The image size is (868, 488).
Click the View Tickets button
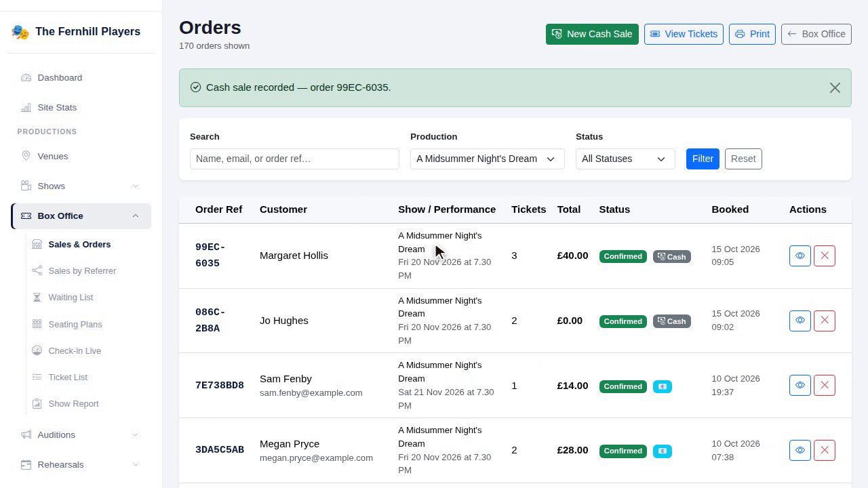click(x=684, y=35)
